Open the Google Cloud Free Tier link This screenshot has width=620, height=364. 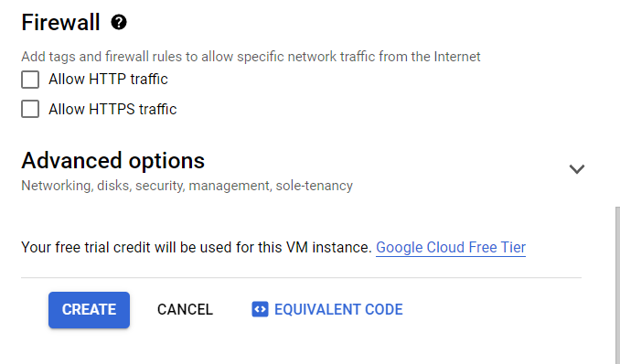pyautogui.click(x=451, y=247)
